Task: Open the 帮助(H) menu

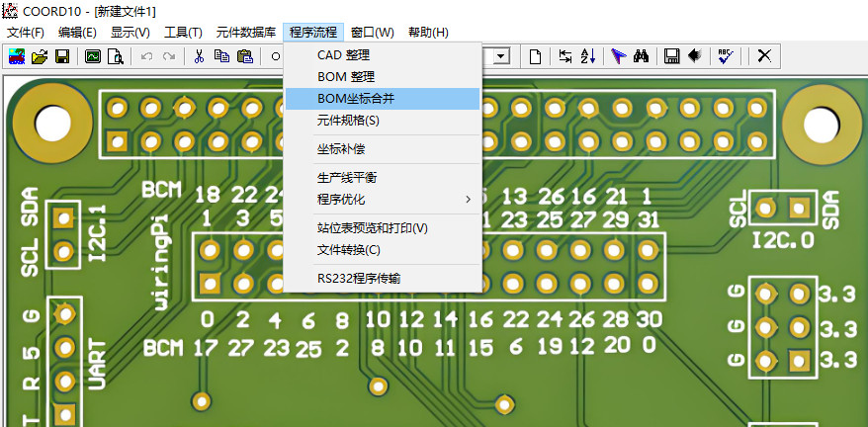Action: click(428, 32)
